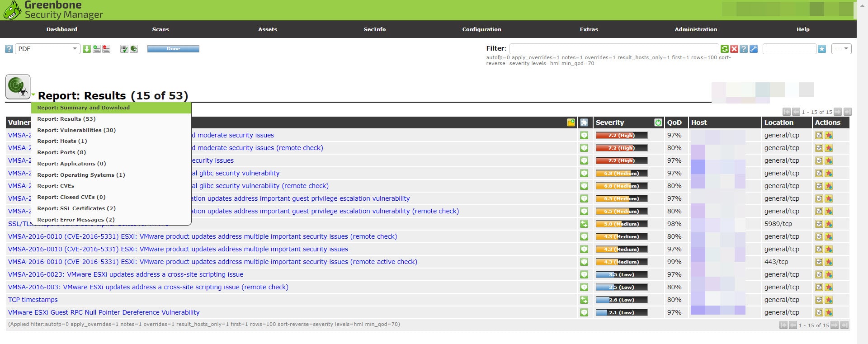This screenshot has width=868, height=344.
Task: Click the large radar biohazard report icon
Action: pos(18,87)
